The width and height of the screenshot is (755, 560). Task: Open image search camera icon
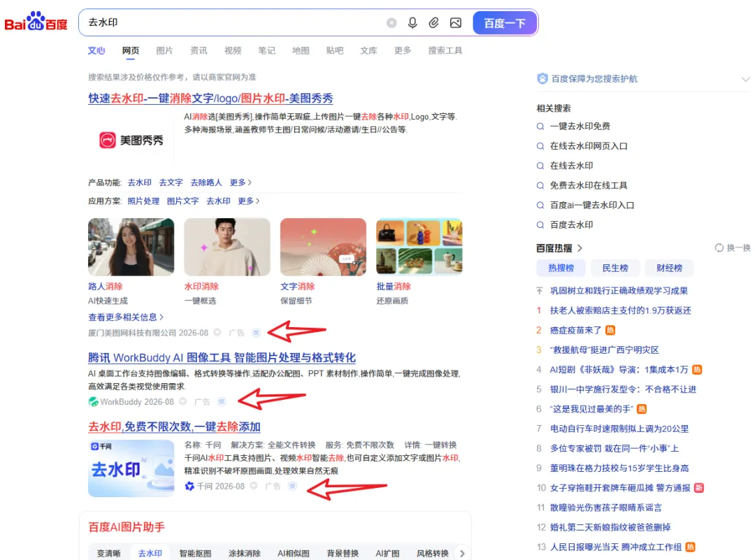tap(456, 22)
